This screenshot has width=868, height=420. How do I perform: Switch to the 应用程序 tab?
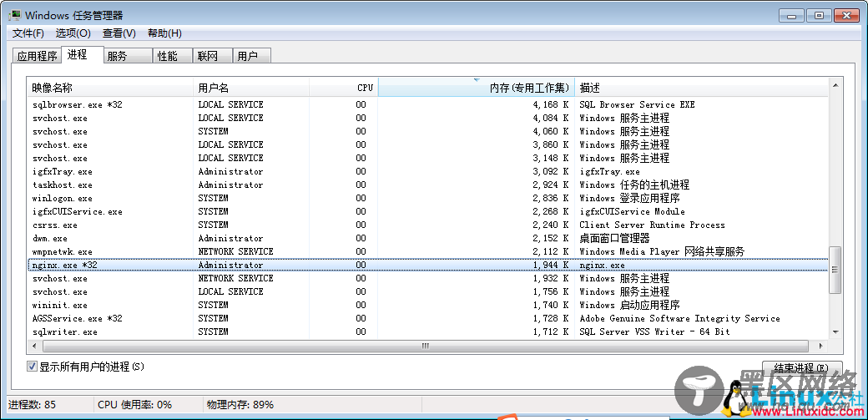point(37,56)
